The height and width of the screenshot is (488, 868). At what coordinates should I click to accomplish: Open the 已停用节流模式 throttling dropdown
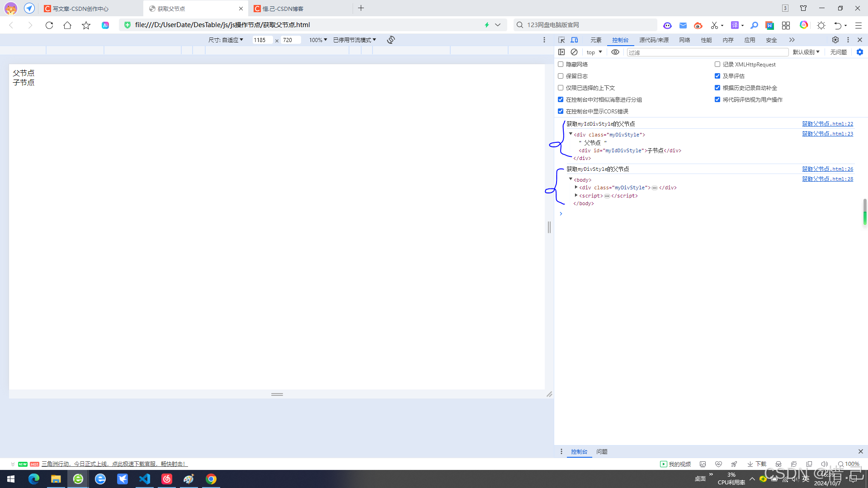pyautogui.click(x=354, y=40)
